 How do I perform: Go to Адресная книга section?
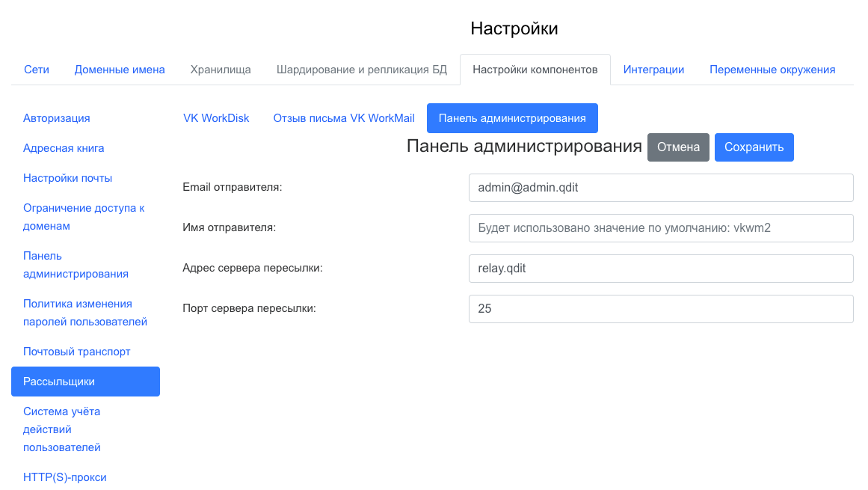[64, 148]
